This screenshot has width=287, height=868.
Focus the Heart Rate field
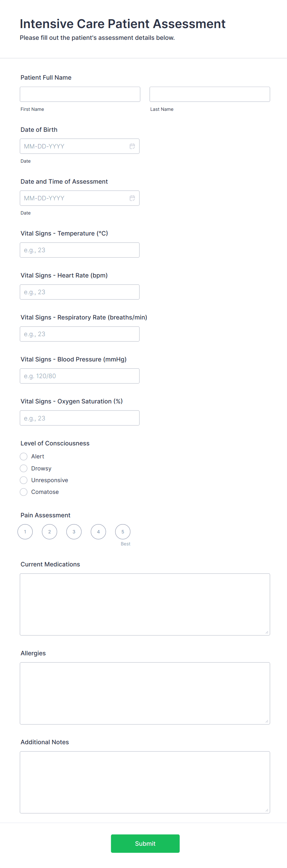point(80,292)
